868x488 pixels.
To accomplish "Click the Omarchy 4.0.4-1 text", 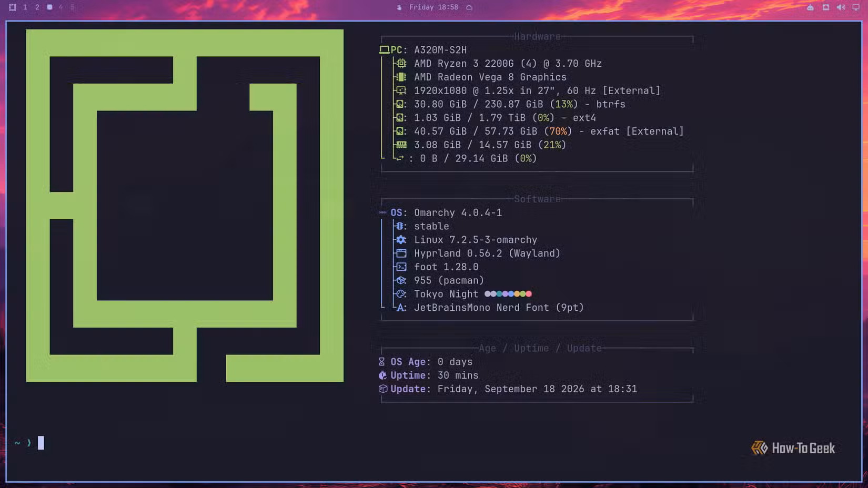I will (458, 212).
